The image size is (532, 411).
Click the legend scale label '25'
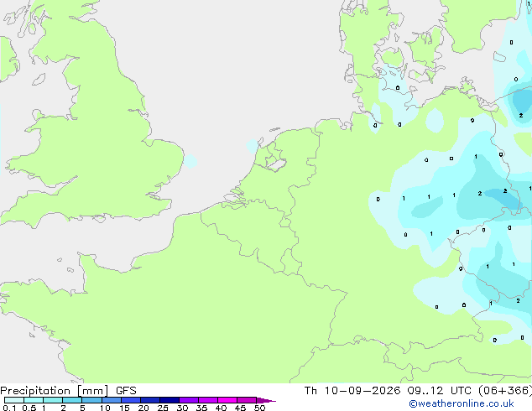pyautogui.click(x=163, y=408)
